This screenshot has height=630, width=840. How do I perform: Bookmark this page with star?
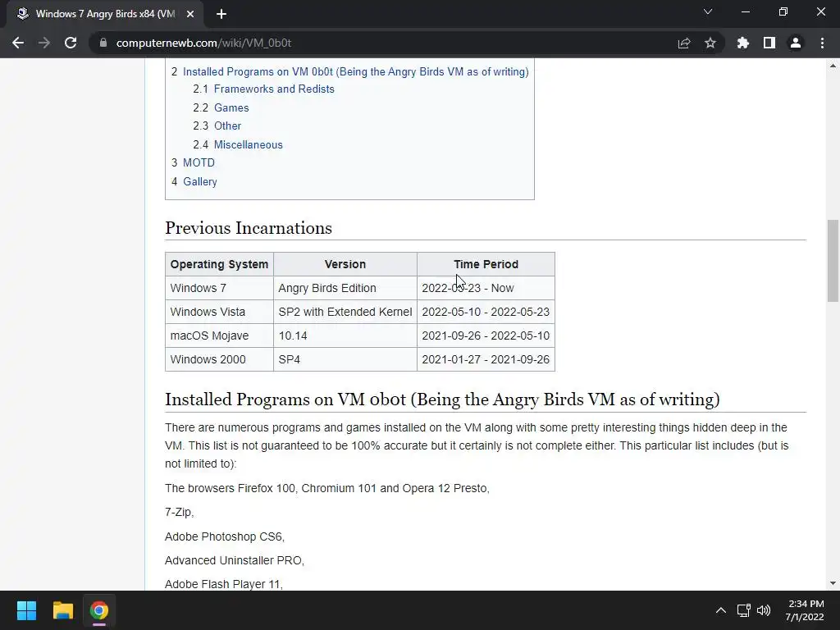click(710, 43)
